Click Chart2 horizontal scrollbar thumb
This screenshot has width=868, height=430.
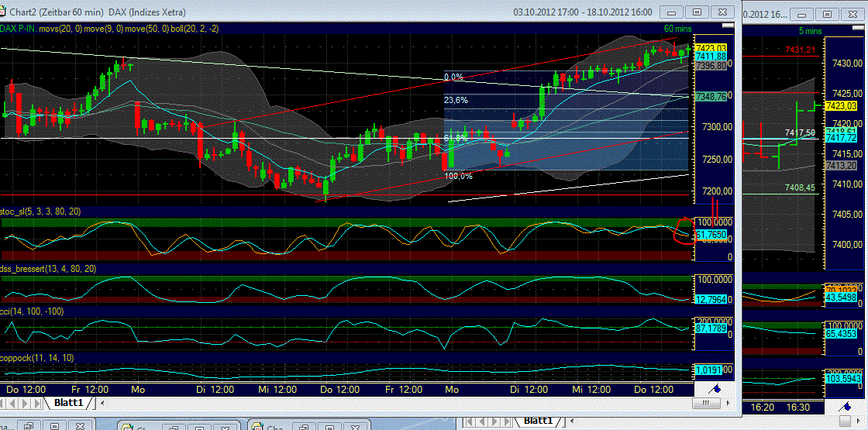click(705, 402)
